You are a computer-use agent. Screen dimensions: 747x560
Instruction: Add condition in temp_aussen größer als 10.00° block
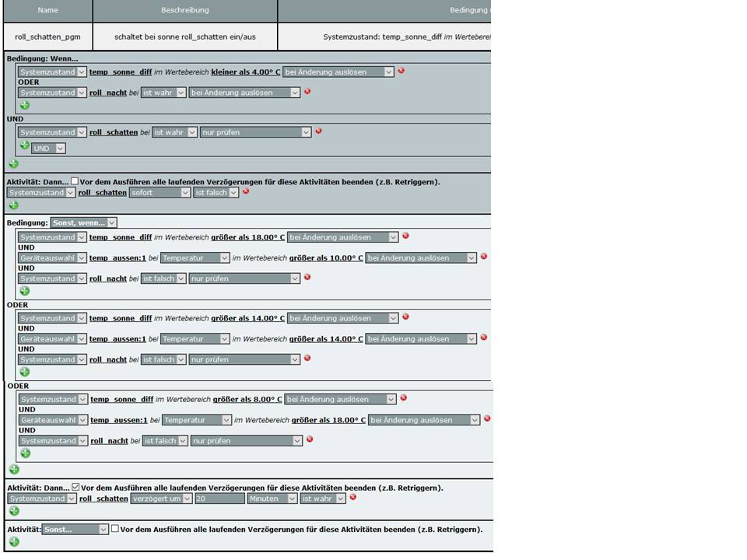click(x=25, y=291)
